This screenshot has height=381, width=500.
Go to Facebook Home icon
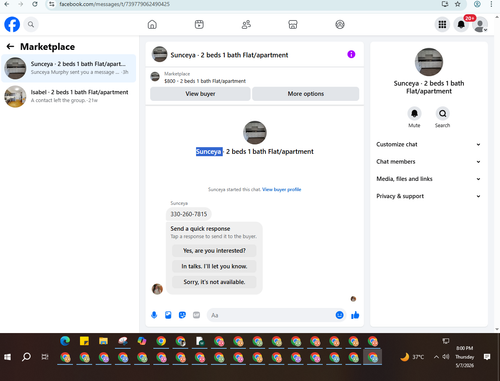point(152,24)
